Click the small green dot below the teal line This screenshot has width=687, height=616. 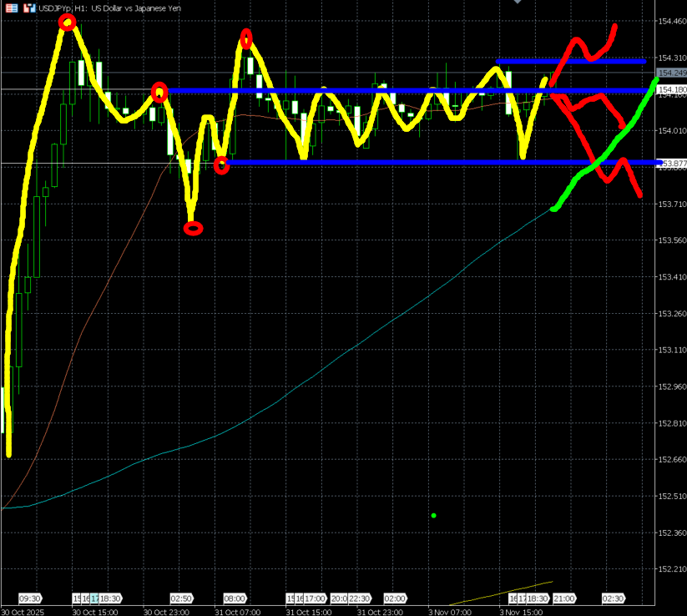click(x=434, y=515)
